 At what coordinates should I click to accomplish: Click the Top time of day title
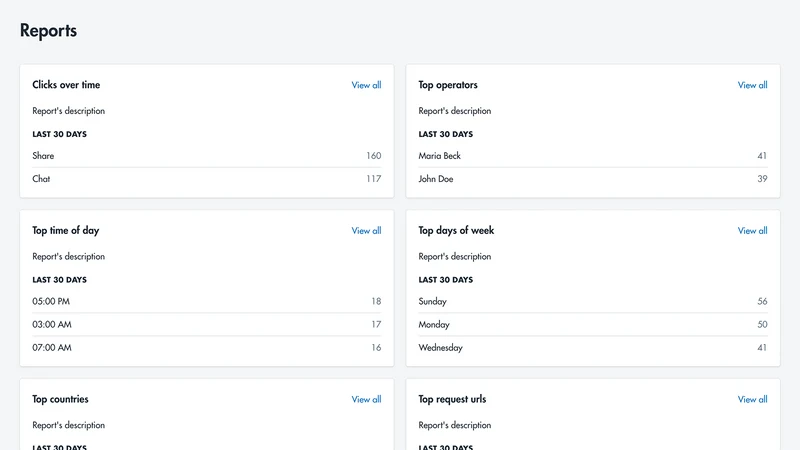pyautogui.click(x=66, y=230)
